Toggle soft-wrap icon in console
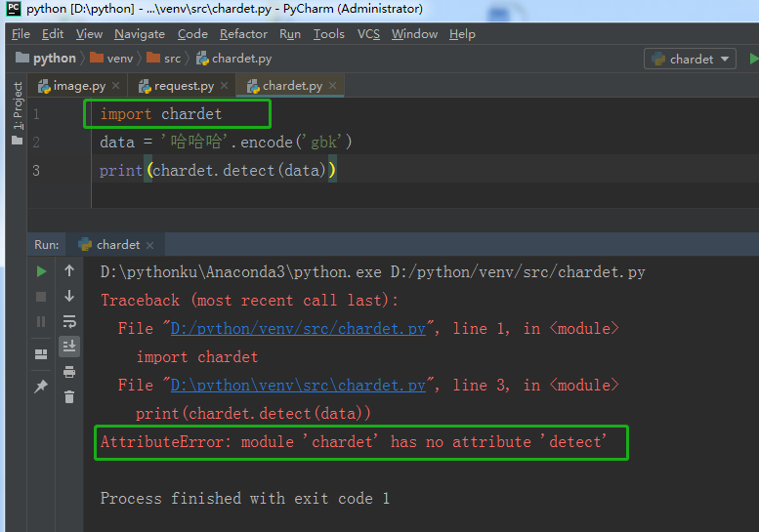The height and width of the screenshot is (532, 759). click(69, 321)
